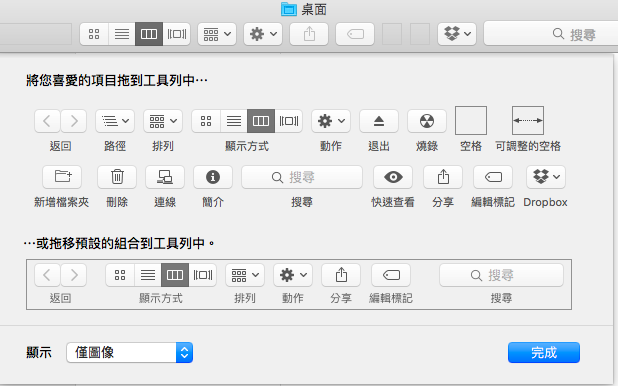Screen dimensions: 618x386
Task: Click the 可調整的空格 label text
Action: click(x=528, y=146)
